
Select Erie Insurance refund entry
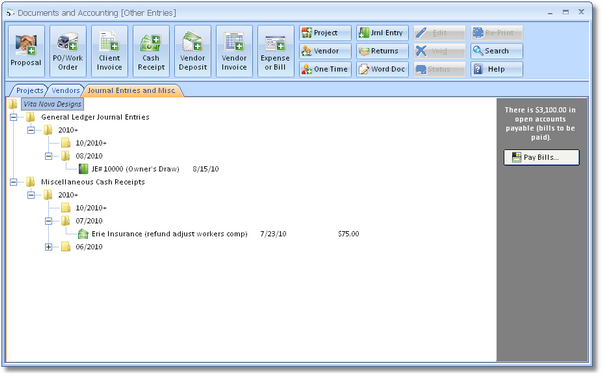tap(169, 234)
